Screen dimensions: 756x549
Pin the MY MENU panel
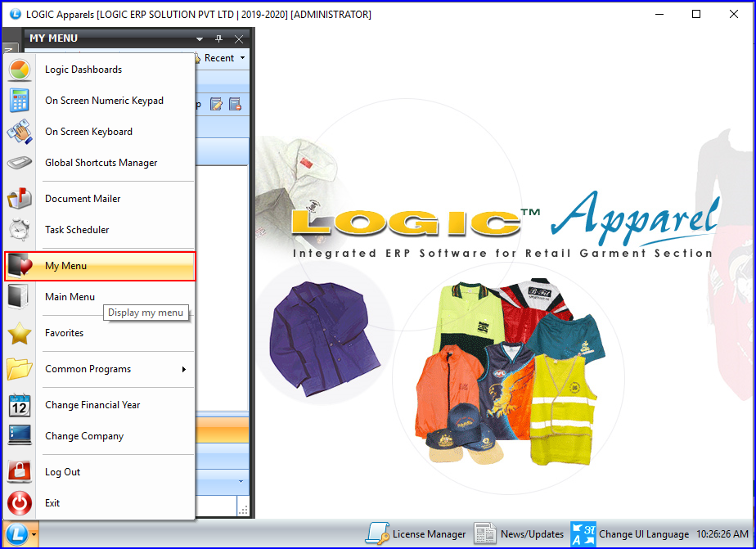(x=219, y=38)
